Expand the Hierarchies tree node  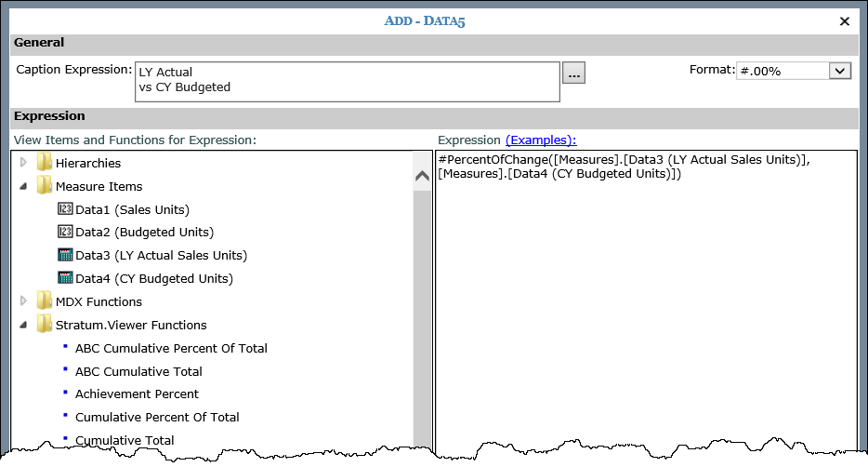[23, 163]
